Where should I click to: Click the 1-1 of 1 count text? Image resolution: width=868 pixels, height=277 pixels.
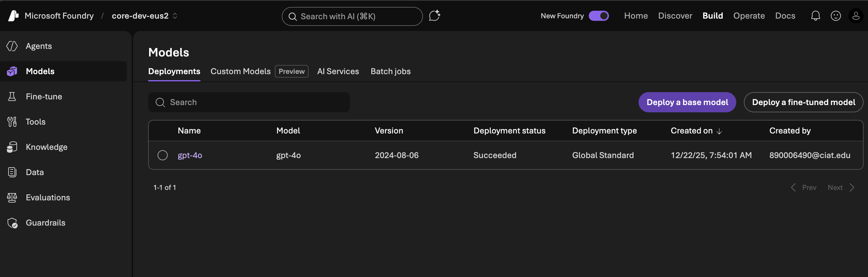click(x=165, y=188)
